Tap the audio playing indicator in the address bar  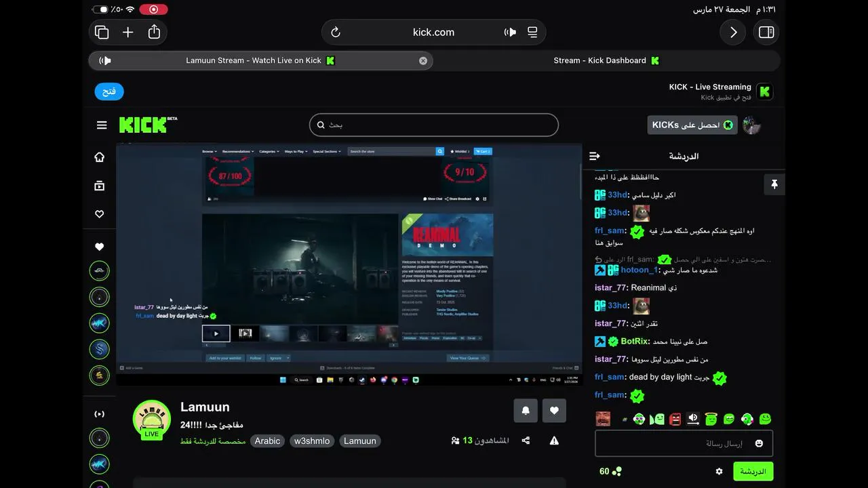pos(510,33)
